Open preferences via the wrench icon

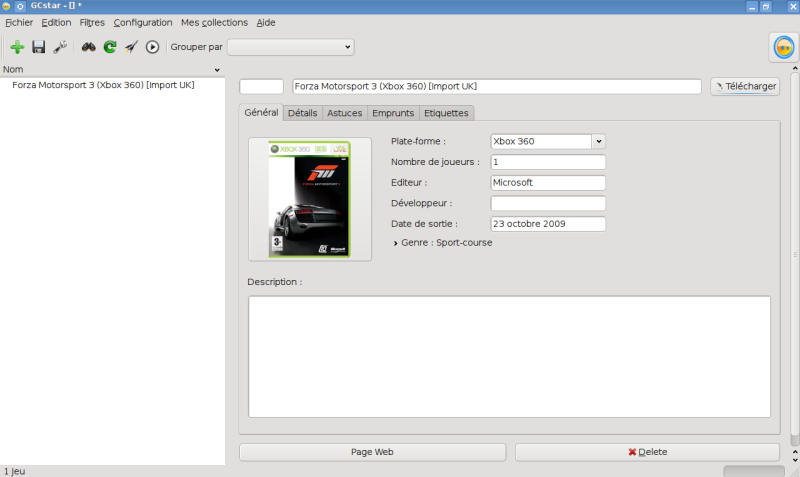pos(60,47)
